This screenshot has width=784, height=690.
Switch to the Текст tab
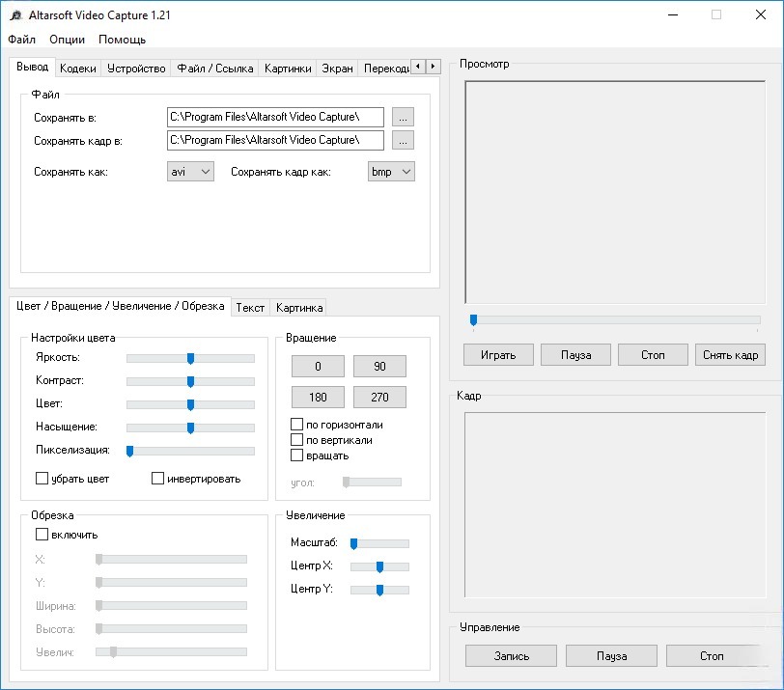(x=250, y=307)
